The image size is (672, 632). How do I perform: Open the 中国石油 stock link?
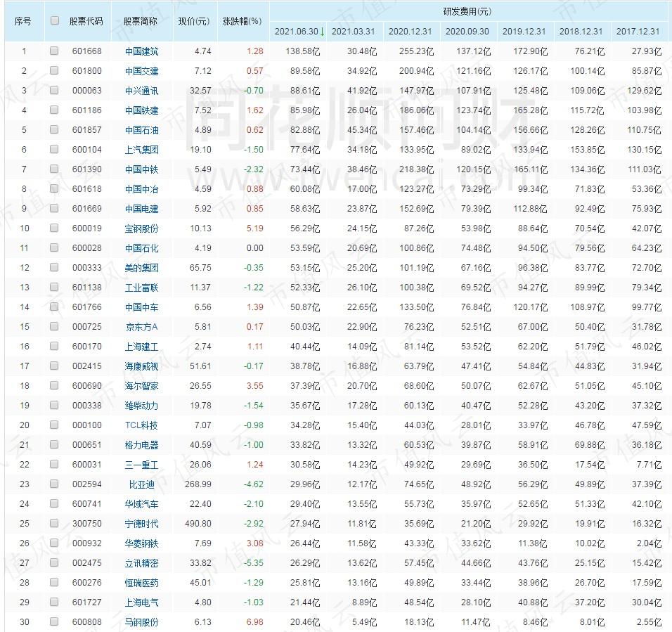[x=141, y=130]
